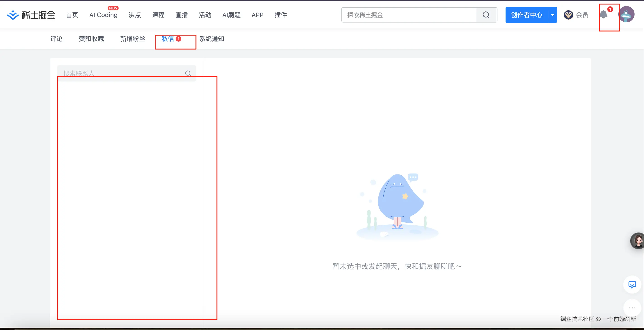This screenshot has width=644, height=330.
Task: Open the 评论 comments tab
Action: tap(56, 39)
